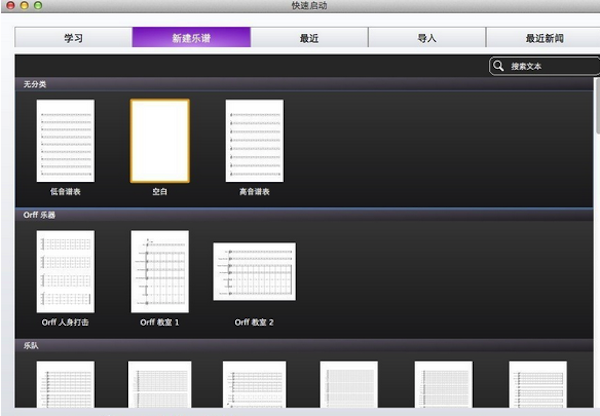600x416 pixels.
Task: Click the 无分类 category header
Action: 304,84
